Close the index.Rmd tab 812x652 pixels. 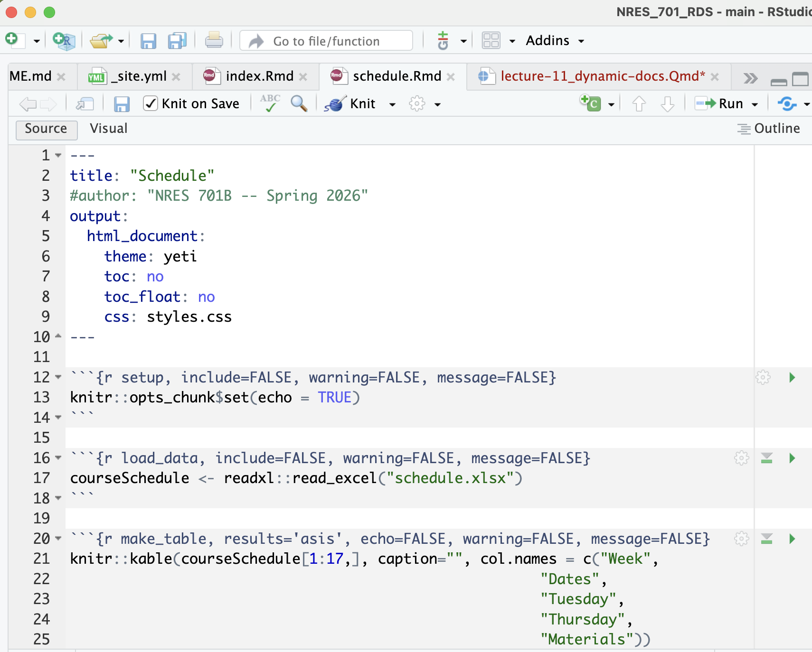(303, 77)
